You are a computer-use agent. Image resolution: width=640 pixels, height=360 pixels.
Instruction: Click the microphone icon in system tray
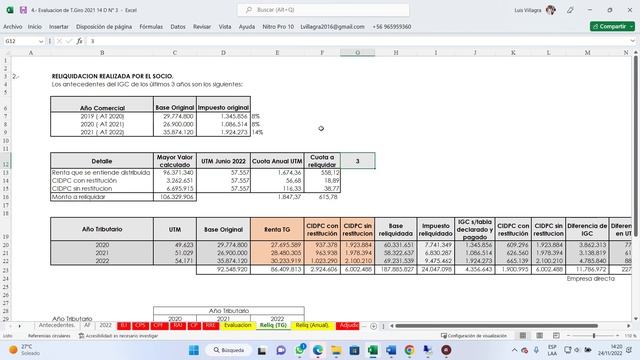point(536,350)
